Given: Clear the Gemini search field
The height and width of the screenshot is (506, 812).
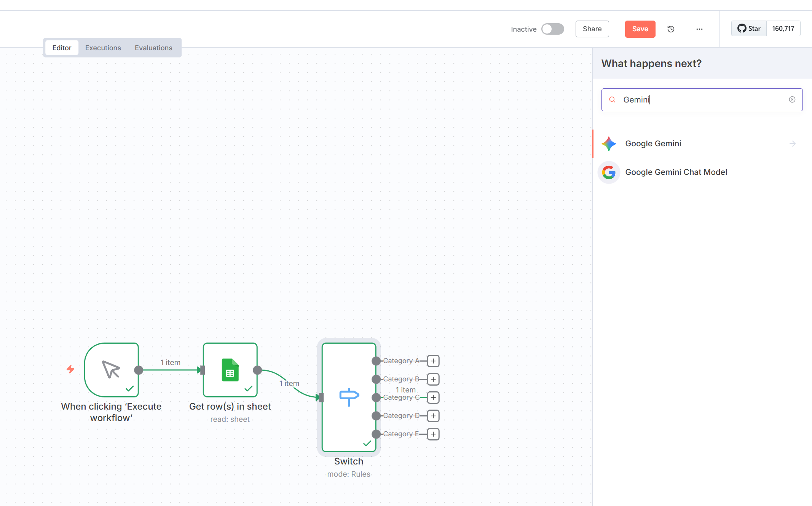Looking at the screenshot, I should pyautogui.click(x=792, y=99).
